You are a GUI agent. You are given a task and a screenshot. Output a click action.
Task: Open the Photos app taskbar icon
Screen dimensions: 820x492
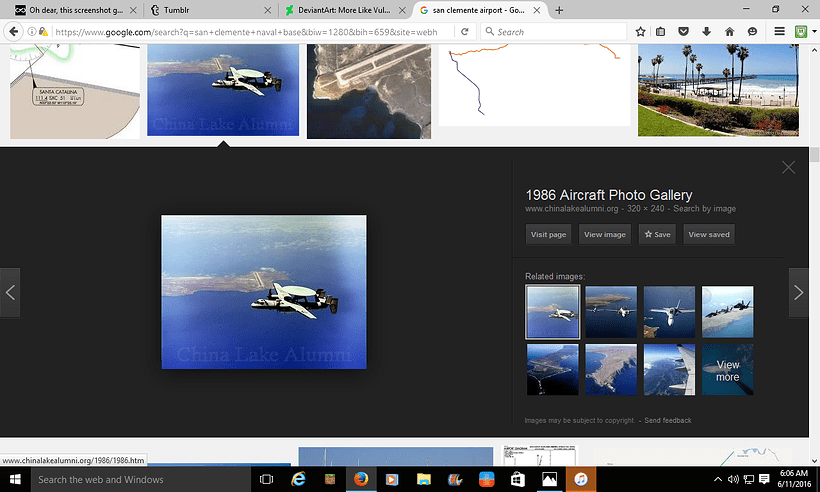point(549,479)
